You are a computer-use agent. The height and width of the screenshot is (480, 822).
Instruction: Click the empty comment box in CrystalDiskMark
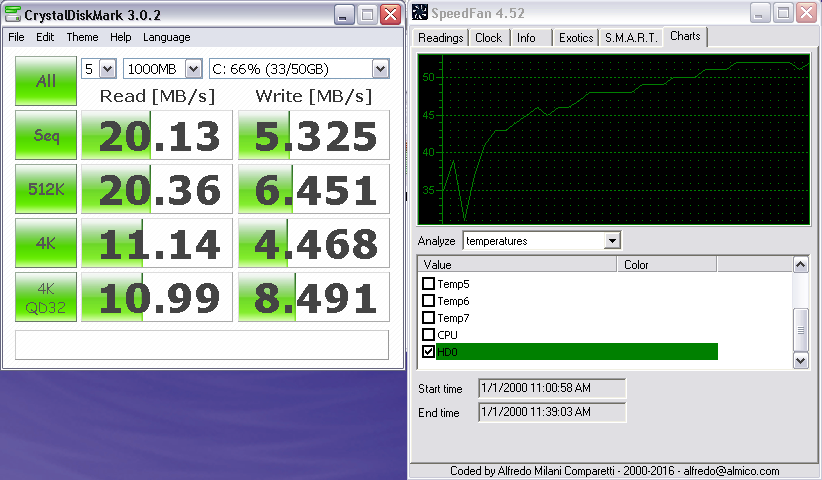tap(202, 345)
